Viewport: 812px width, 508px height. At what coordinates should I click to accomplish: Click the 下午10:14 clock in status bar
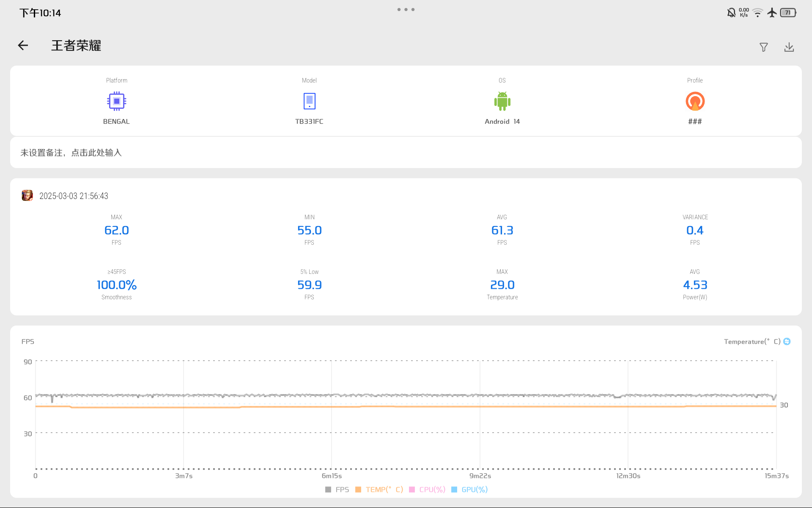pyautogui.click(x=40, y=13)
